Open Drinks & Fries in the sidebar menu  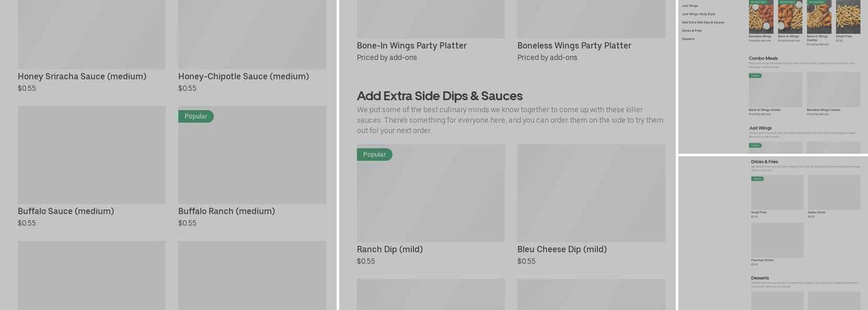(692, 30)
